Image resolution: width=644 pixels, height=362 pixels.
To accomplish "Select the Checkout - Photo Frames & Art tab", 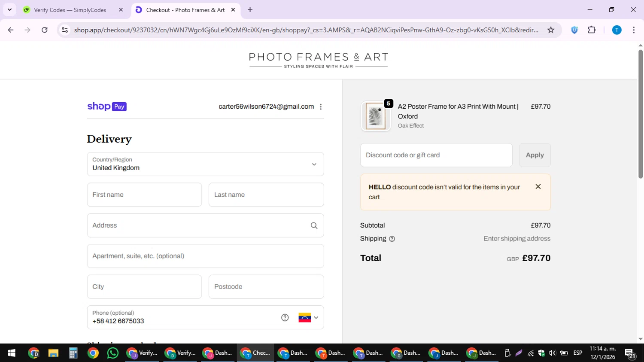I will (x=185, y=10).
